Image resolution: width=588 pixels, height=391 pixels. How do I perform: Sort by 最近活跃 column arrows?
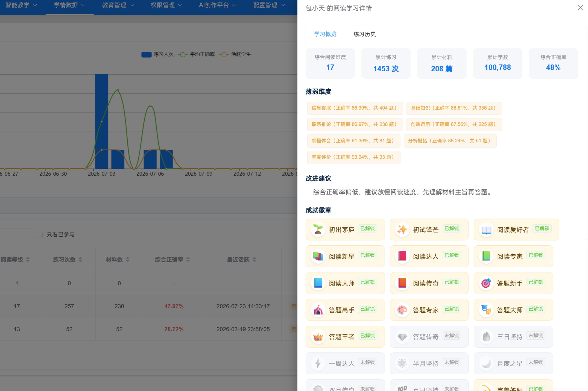click(x=254, y=260)
